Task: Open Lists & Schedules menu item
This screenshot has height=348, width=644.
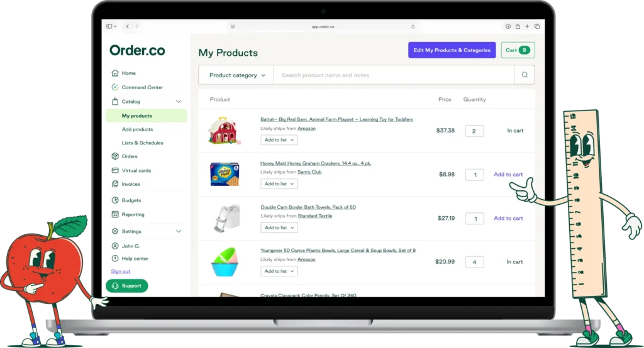Action: coord(142,143)
